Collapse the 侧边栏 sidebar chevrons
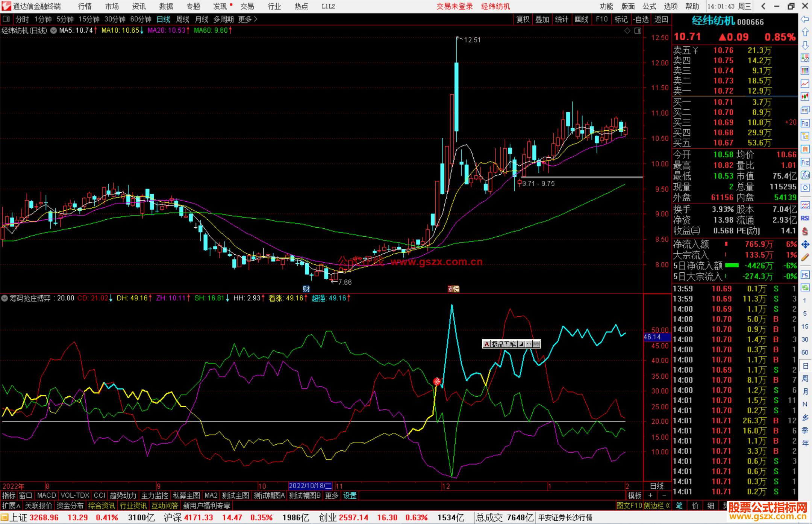Screen dimensions: 812x524 point(668,506)
